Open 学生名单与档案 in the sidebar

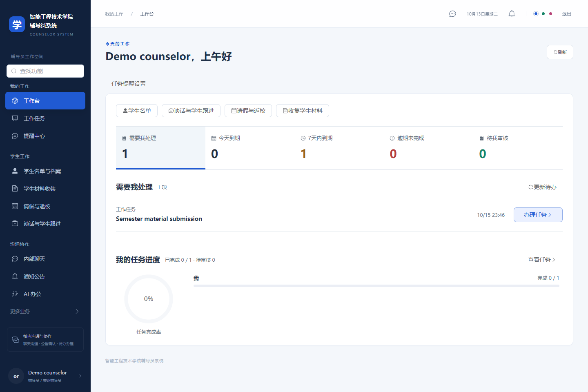click(45, 171)
